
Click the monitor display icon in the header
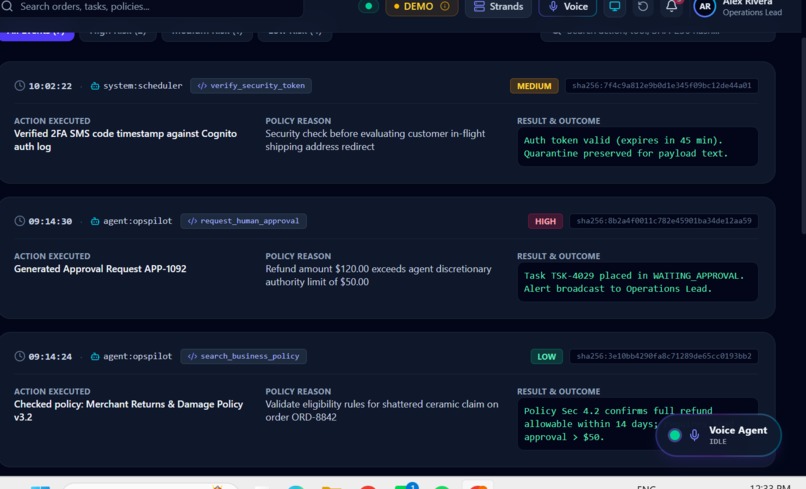[x=614, y=6]
